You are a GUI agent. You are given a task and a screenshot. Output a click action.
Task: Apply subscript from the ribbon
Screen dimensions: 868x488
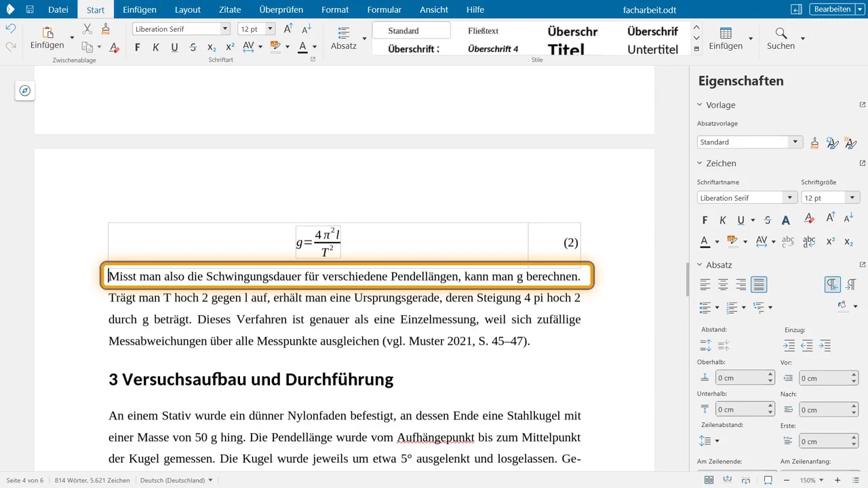pyautogui.click(x=212, y=47)
